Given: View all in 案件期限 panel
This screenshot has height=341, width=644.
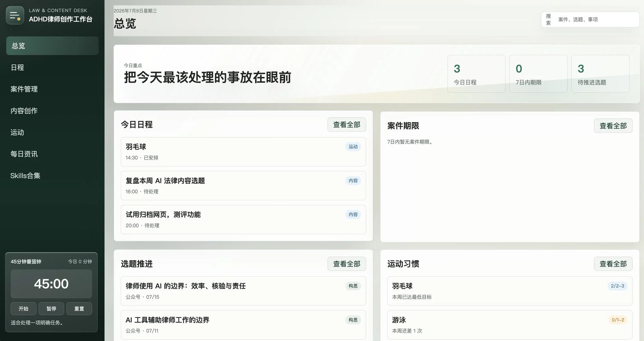Looking at the screenshot, I should point(613,126).
